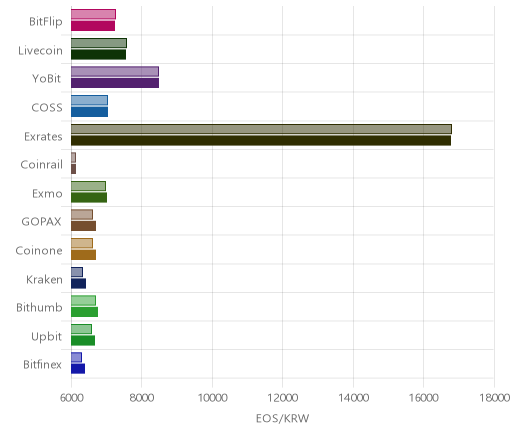Click the EOS/KRW axis title
The image size is (512, 436).
click(x=282, y=419)
